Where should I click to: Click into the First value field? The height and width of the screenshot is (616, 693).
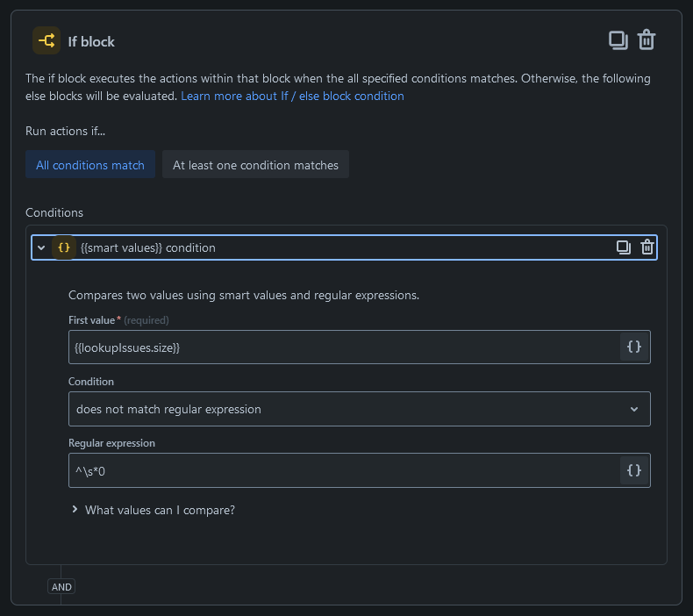click(x=342, y=347)
